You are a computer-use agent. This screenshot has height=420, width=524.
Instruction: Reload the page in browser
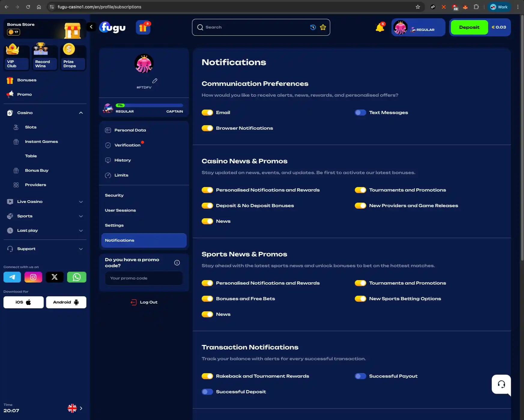click(x=28, y=7)
